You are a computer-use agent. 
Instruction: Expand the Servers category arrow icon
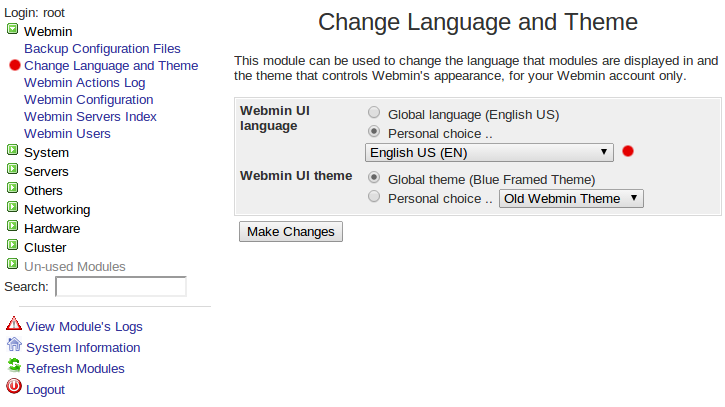pos(12,169)
